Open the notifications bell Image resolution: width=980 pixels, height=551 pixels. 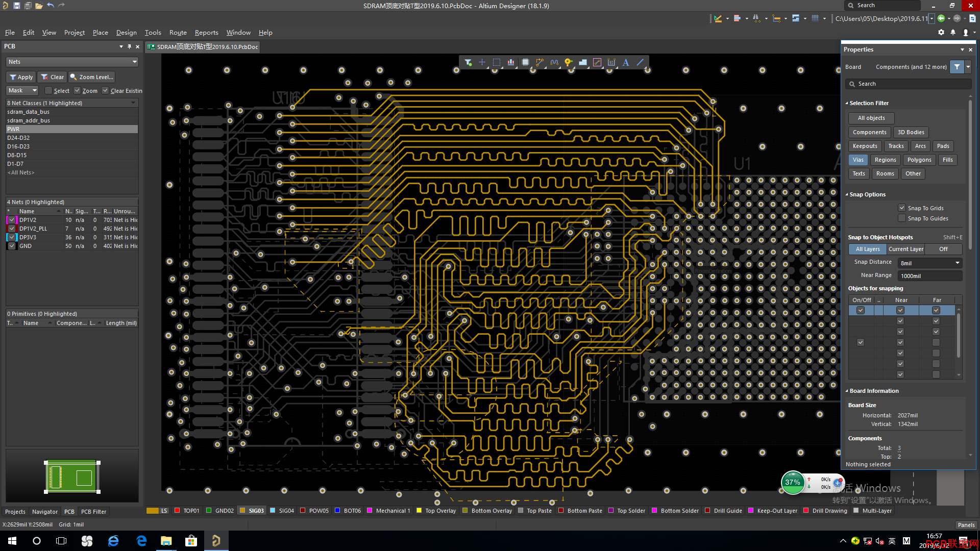(953, 32)
